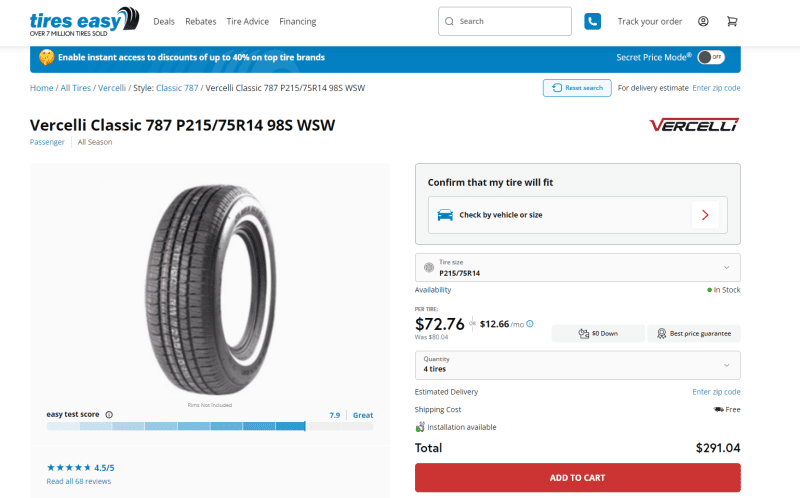Click the Vercelli brand logo
800x498 pixels.
(694, 125)
